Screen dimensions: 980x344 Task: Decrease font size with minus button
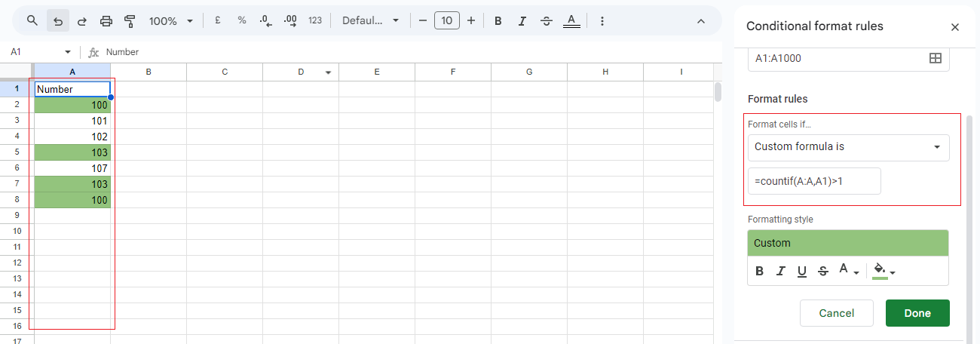tap(422, 20)
